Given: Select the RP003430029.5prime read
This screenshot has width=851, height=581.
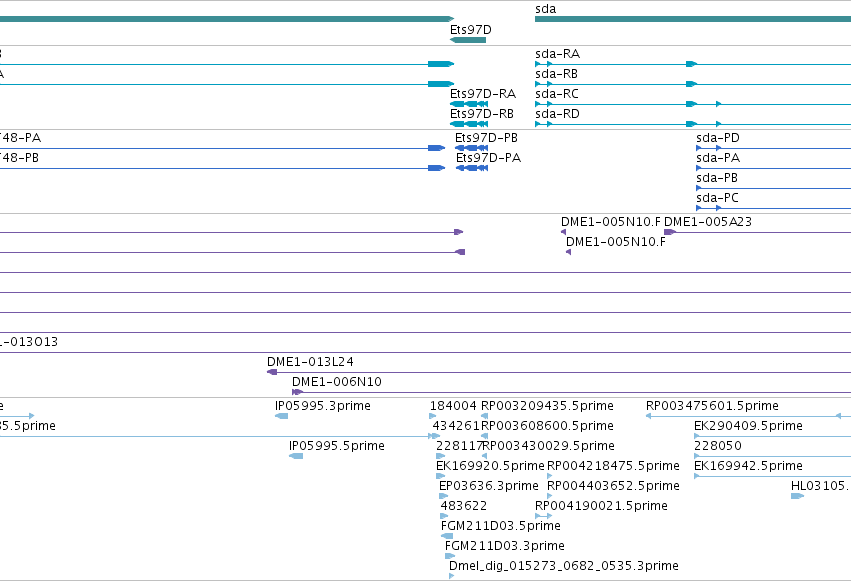Looking at the screenshot, I should [x=485, y=456].
